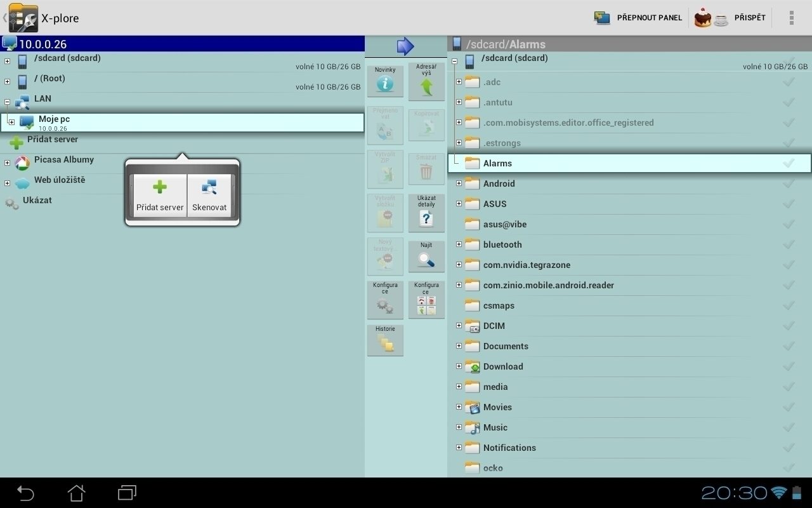Viewport: 812px width, 508px height.
Task: Open Najít search tool
Action: click(426, 256)
